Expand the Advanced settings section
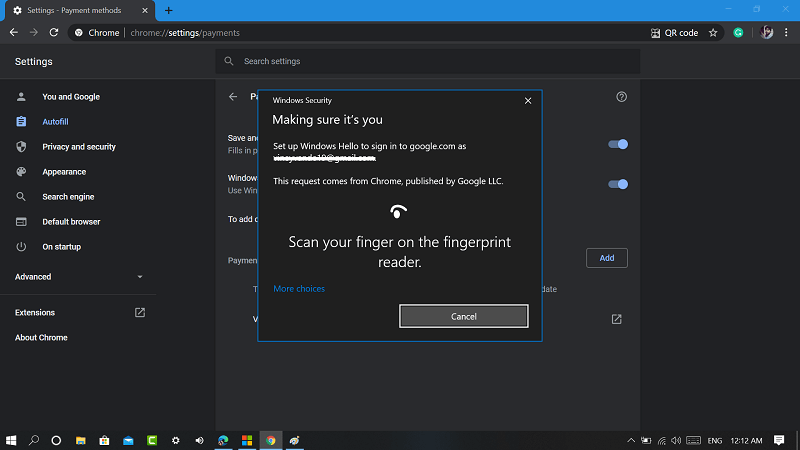 78,277
